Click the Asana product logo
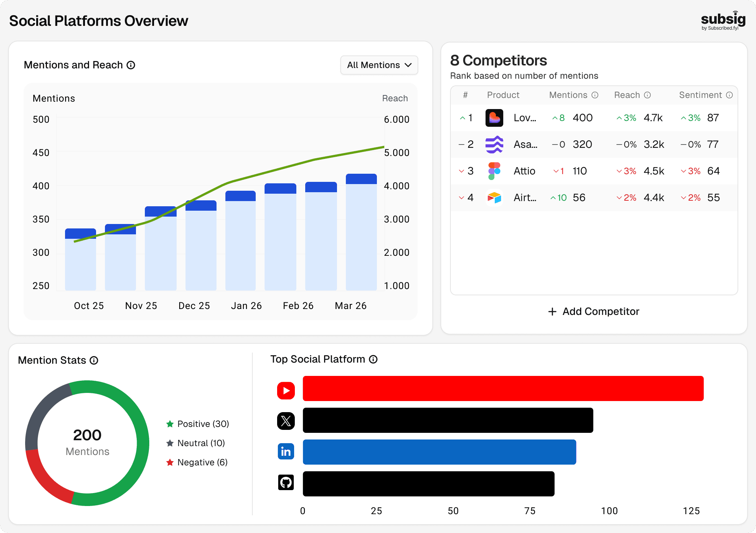 tap(494, 145)
